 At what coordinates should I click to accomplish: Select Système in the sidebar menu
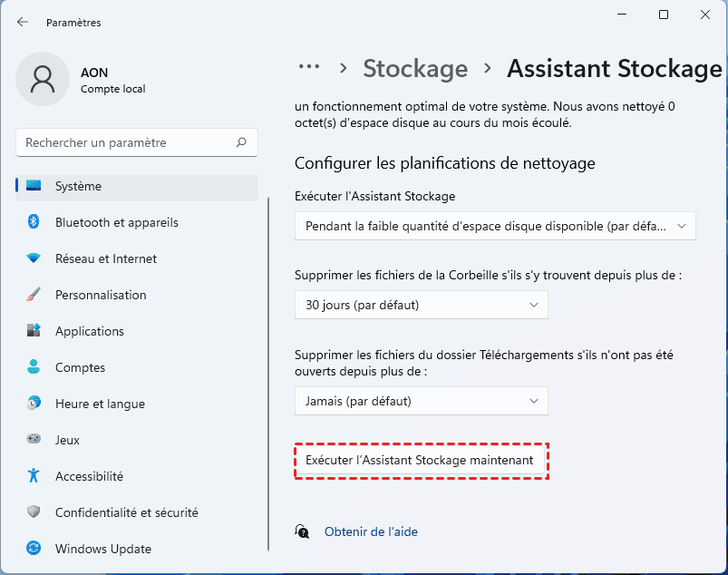78,186
